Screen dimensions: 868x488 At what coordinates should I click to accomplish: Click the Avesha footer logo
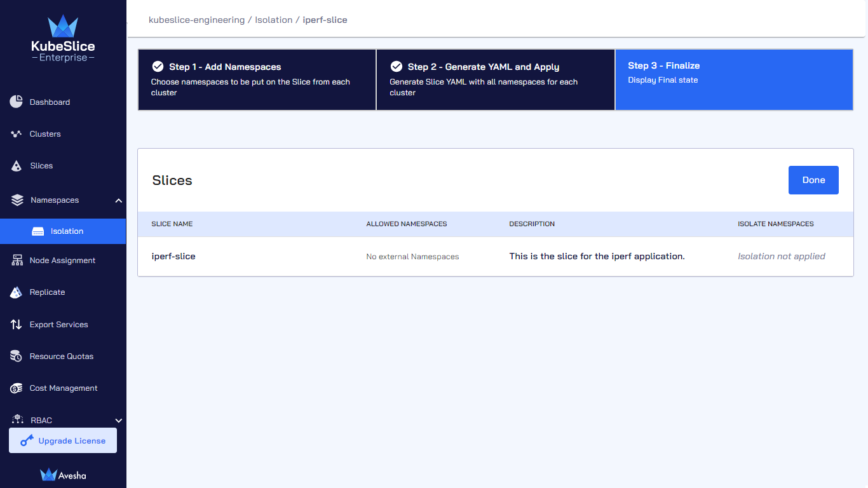(63, 475)
